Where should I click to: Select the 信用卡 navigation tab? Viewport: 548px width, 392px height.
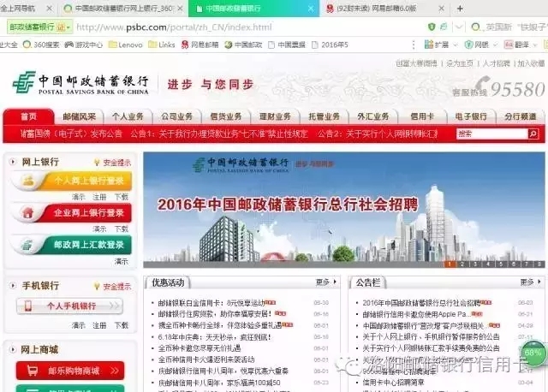(422, 116)
